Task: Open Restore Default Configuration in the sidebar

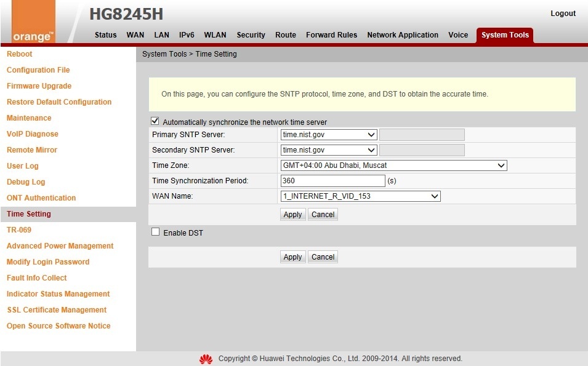Action: click(x=59, y=102)
